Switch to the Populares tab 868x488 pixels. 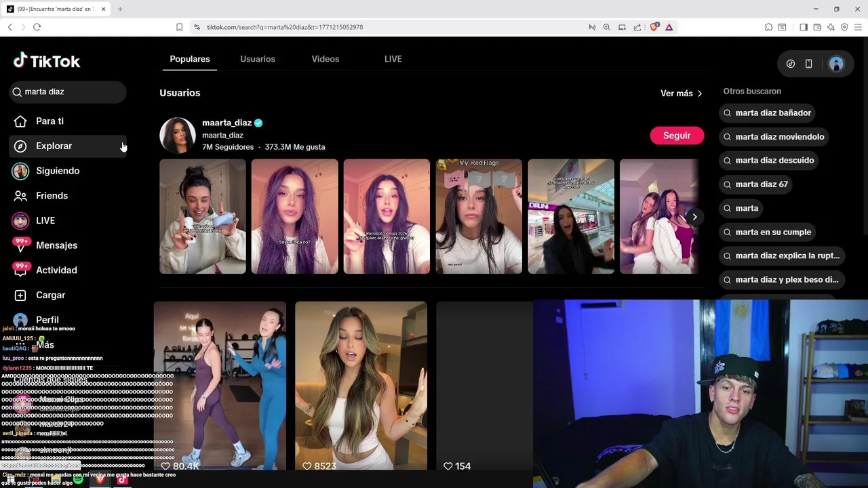(x=190, y=59)
